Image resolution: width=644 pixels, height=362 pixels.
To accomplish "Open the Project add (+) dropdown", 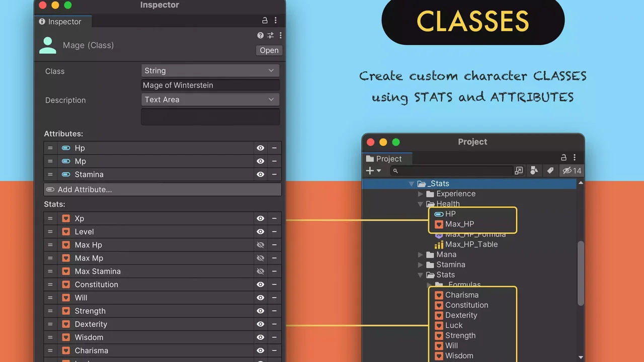I will click(x=374, y=170).
